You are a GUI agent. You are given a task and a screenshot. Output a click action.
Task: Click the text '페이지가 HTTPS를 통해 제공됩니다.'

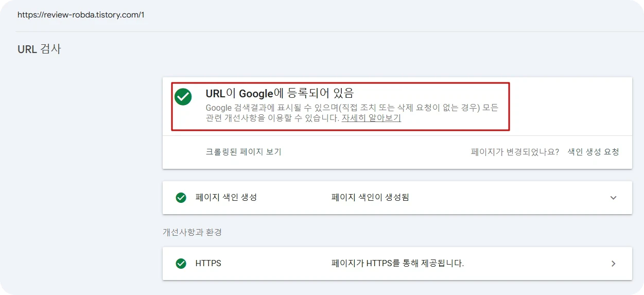398,264
